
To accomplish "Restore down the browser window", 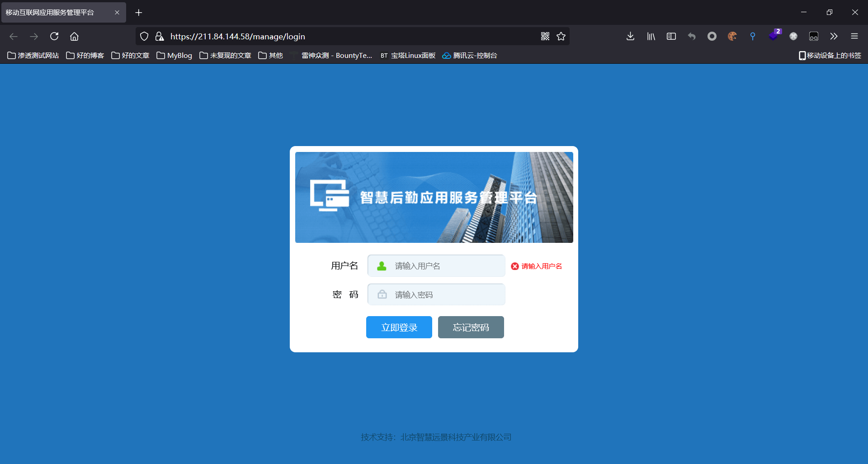I will pyautogui.click(x=829, y=12).
